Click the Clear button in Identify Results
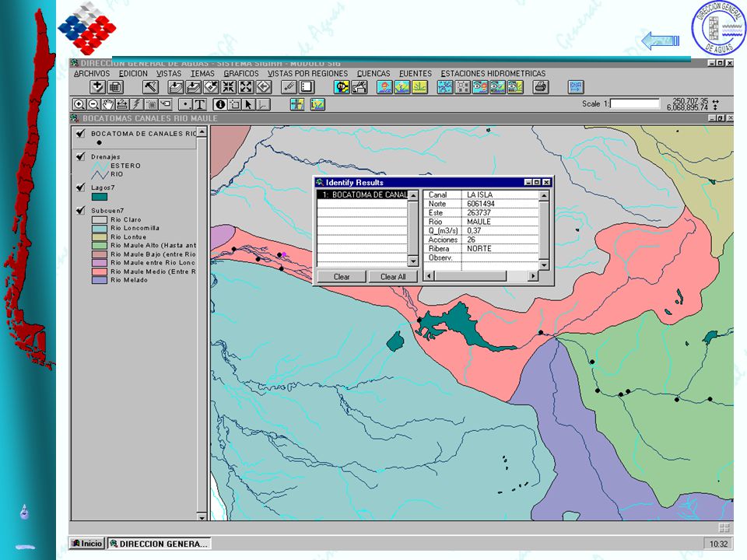This screenshot has width=747, height=560. tap(342, 277)
